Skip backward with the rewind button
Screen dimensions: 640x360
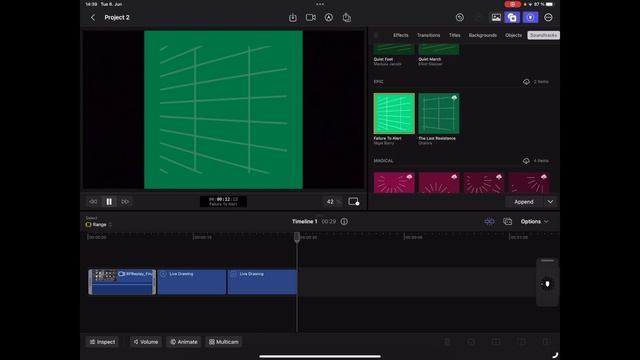tap(93, 202)
